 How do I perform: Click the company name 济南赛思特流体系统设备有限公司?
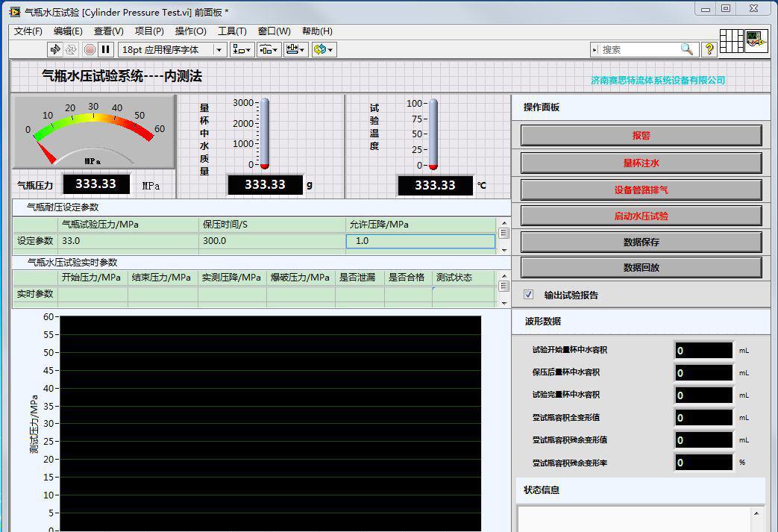tap(658, 81)
